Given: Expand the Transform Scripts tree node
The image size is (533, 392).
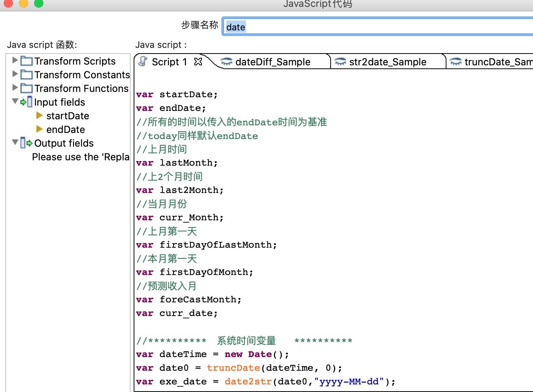Looking at the screenshot, I should pos(14,60).
